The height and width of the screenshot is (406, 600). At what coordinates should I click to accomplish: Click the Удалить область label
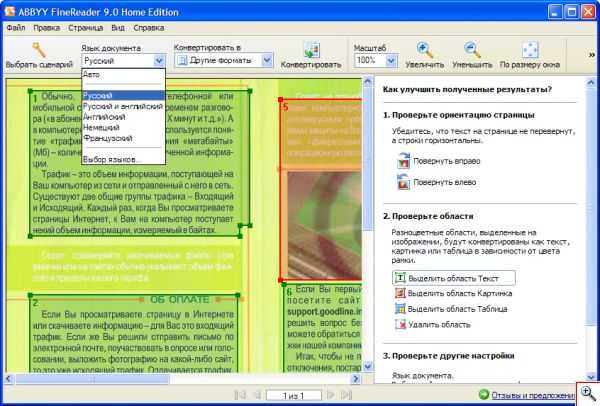click(439, 324)
